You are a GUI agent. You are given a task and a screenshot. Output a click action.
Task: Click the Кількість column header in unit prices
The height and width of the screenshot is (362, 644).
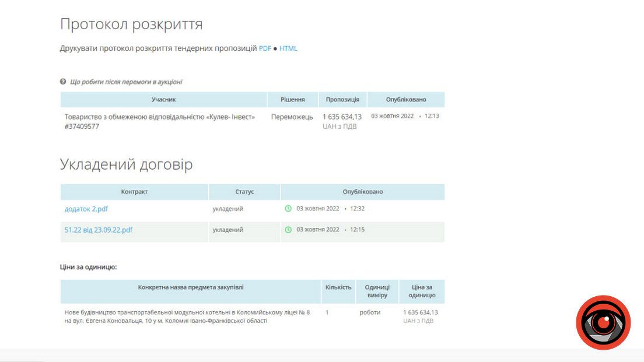339,287
